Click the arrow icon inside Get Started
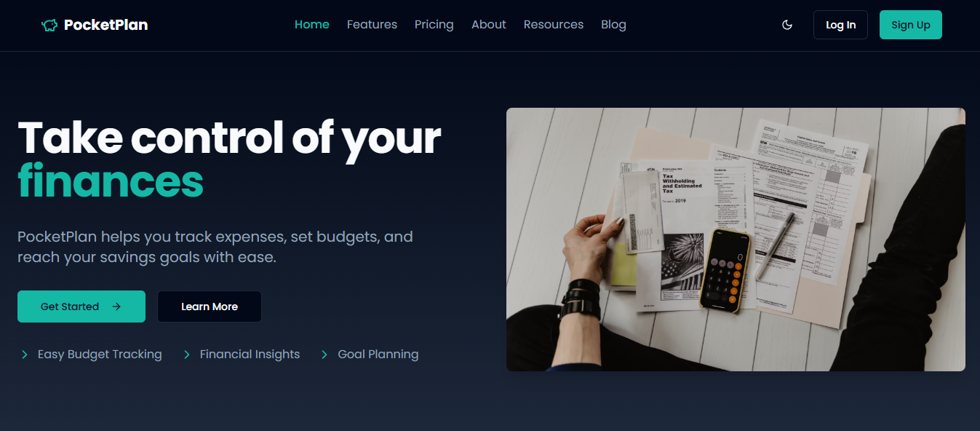980x431 pixels. [116, 307]
